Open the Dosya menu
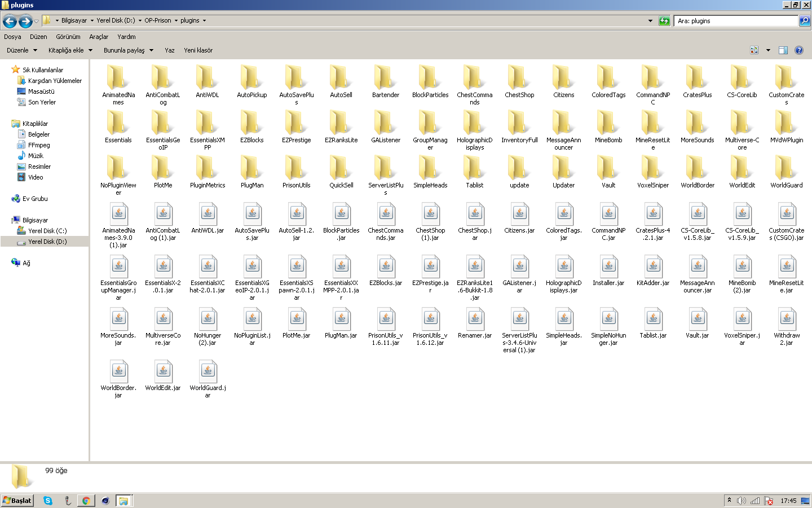 12,37
